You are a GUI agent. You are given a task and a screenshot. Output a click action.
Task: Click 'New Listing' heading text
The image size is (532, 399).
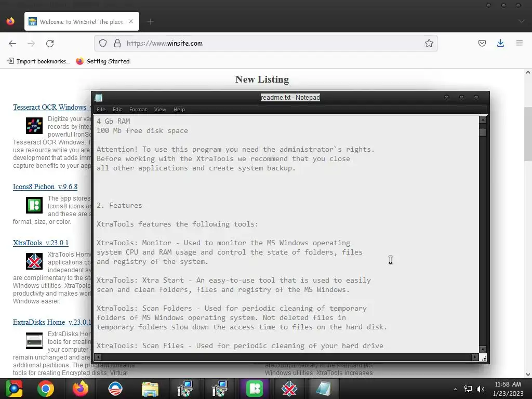(262, 79)
